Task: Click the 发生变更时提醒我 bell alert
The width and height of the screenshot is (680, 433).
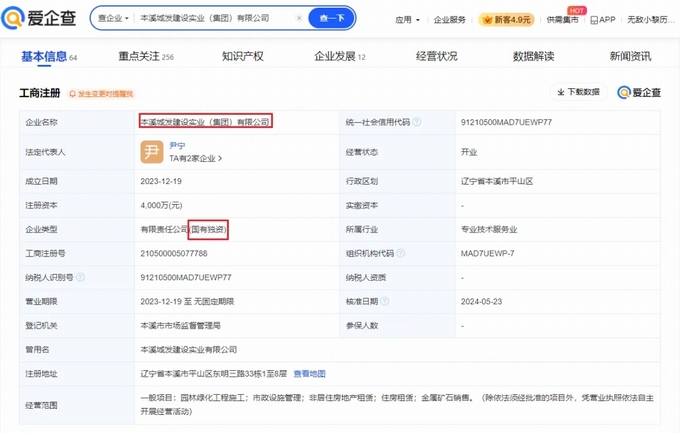Action: [x=101, y=93]
